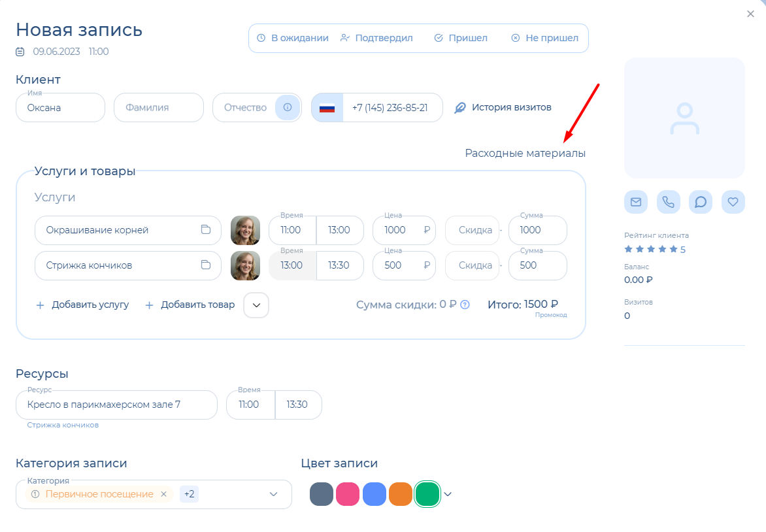This screenshot has height=532, width=766.
Task: Click folder icon in Окрашивание корней field
Action: click(x=205, y=230)
